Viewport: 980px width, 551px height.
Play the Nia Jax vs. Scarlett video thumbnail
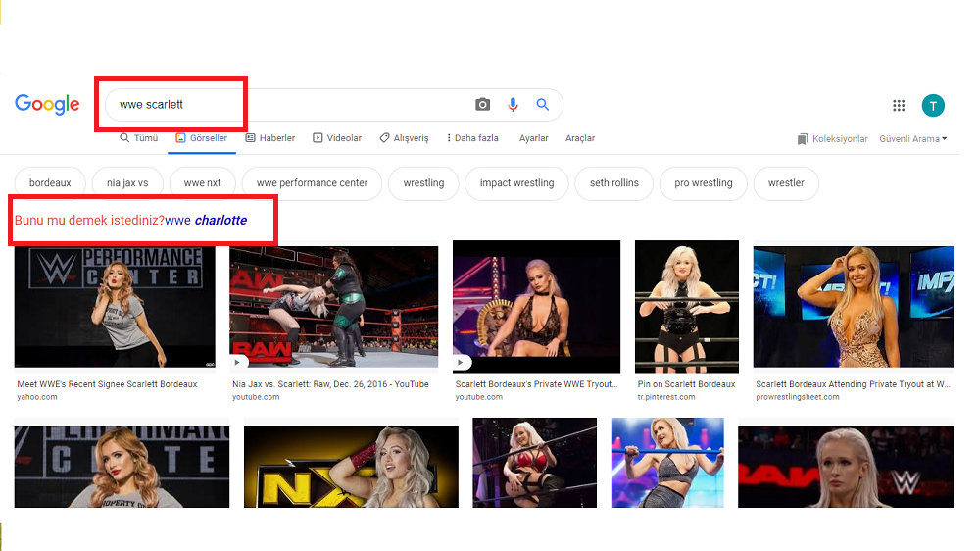[x=334, y=307]
